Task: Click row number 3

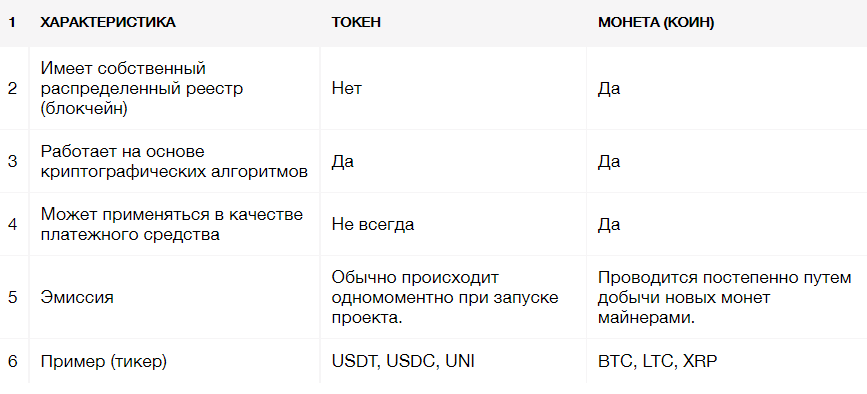Action: pyautogui.click(x=12, y=161)
